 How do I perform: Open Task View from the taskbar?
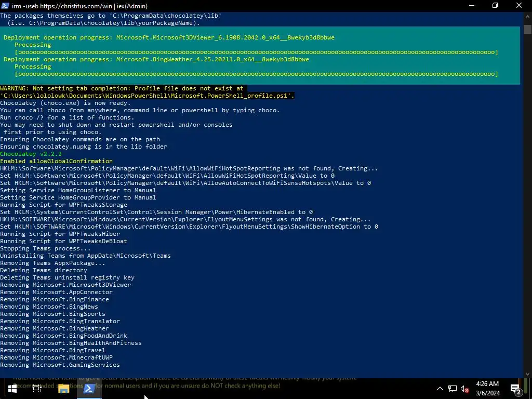[37, 389]
